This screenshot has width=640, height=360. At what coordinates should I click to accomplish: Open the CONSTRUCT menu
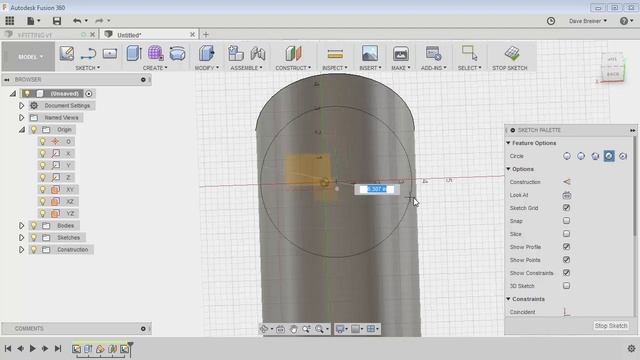[293, 68]
